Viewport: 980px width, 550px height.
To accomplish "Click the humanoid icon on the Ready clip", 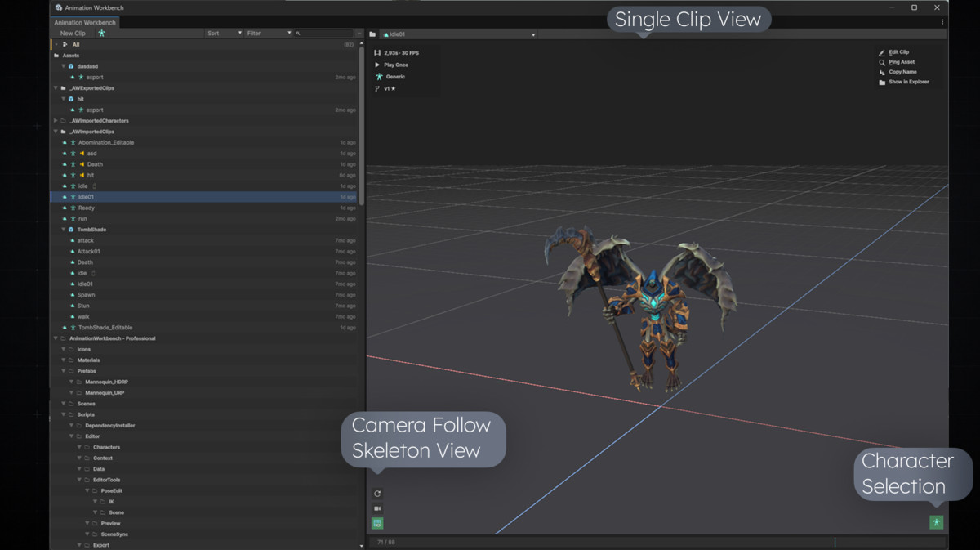I will pyautogui.click(x=72, y=208).
